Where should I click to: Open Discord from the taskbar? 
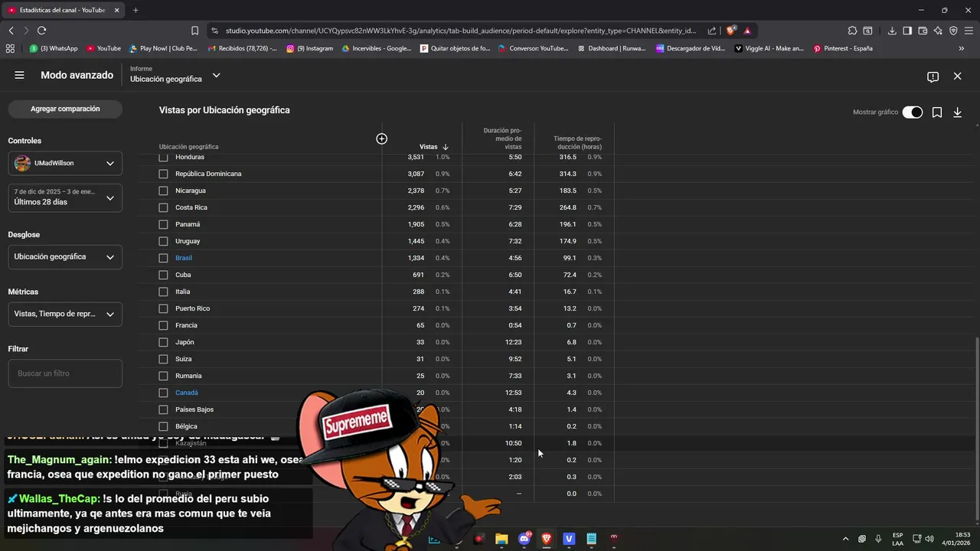(x=524, y=539)
